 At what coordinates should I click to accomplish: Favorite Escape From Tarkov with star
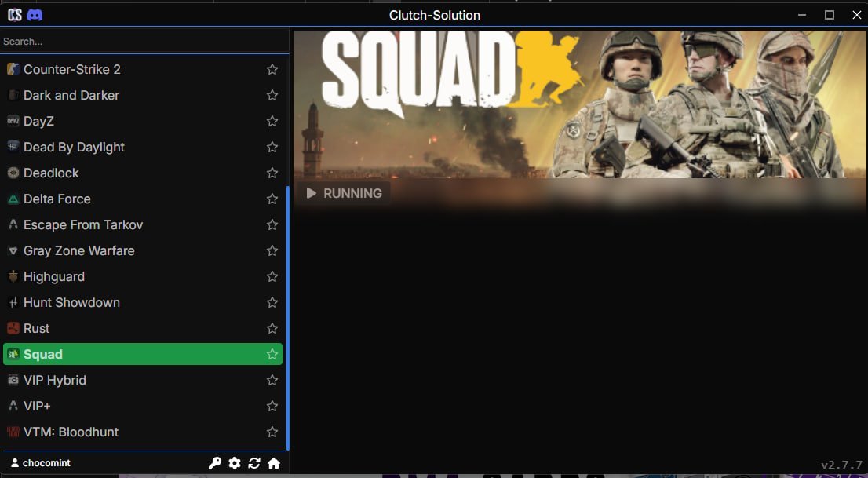(x=272, y=224)
